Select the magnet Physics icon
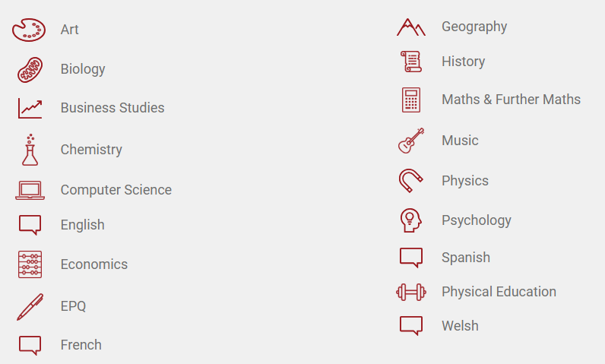Image resolution: width=605 pixels, height=364 pixels. point(411,181)
